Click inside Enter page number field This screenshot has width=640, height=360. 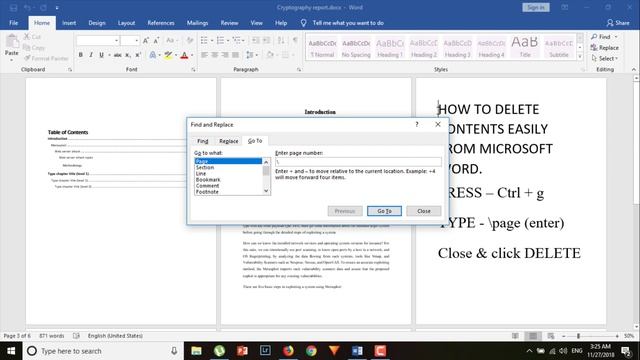point(358,162)
